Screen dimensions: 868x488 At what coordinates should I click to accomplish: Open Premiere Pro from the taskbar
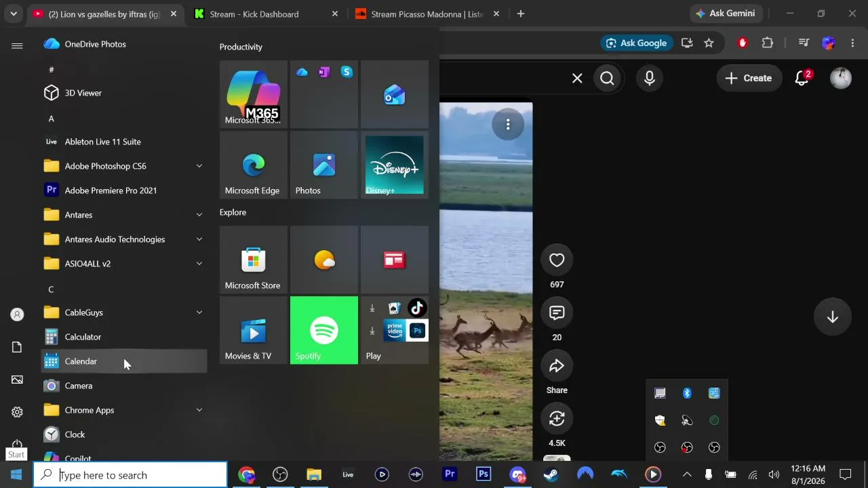click(x=450, y=474)
